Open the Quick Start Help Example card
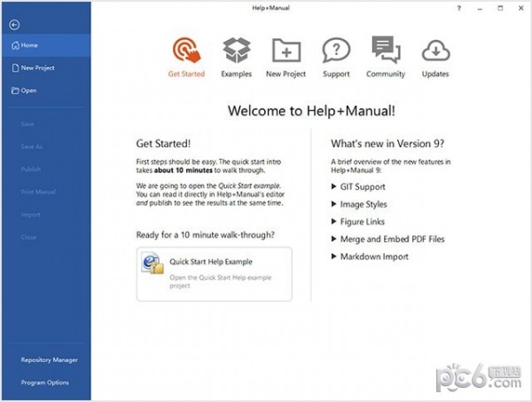532x402 pixels. (x=214, y=274)
